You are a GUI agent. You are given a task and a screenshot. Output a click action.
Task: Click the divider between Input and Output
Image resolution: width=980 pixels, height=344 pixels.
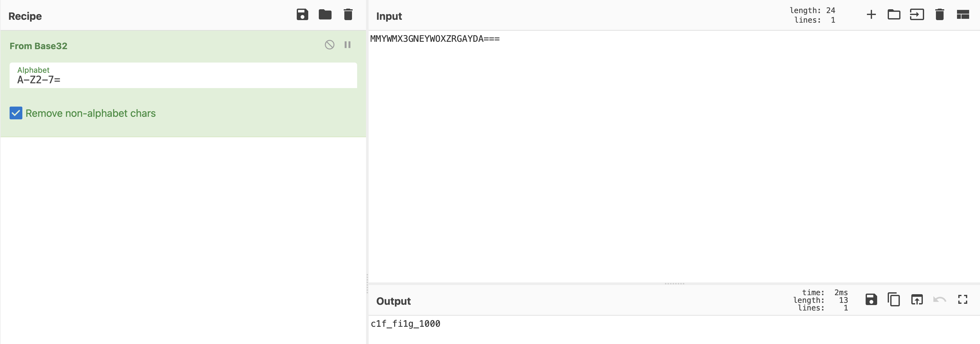click(x=674, y=284)
